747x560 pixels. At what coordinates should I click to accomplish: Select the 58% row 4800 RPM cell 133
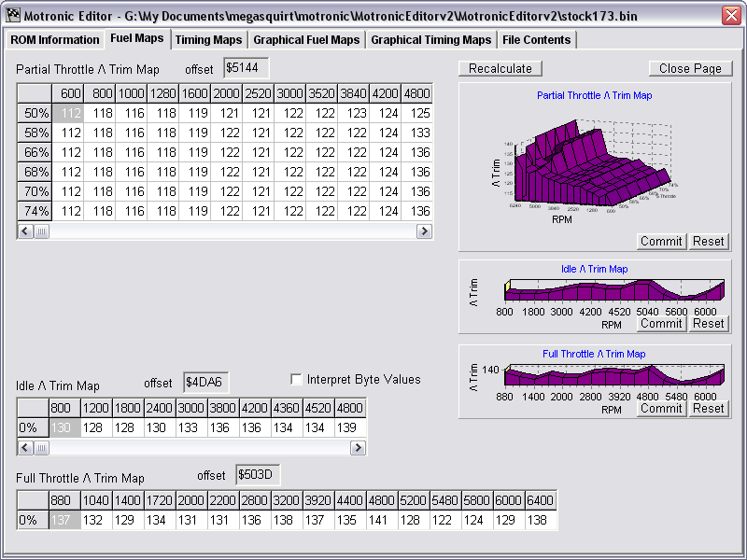[x=416, y=133]
